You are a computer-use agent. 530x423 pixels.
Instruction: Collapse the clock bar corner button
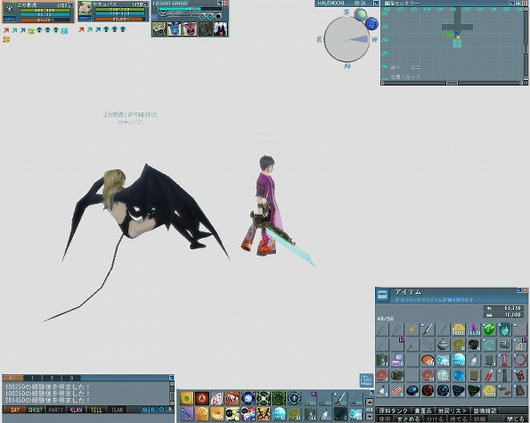click(x=376, y=3)
